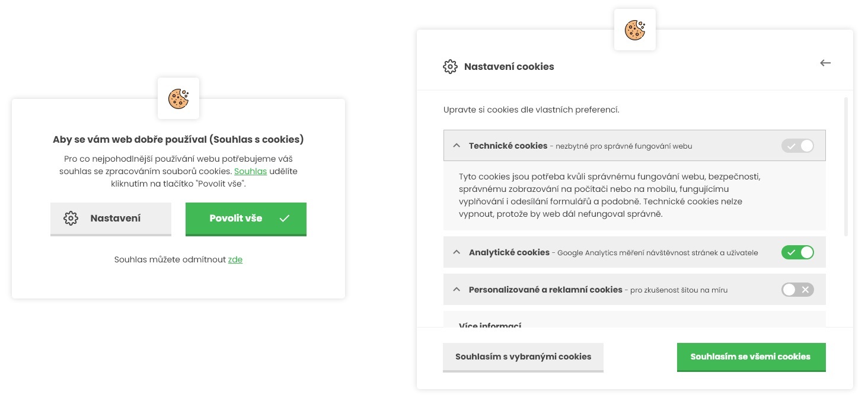868x398 pixels.
Task: Open the Více informací section
Action: (490, 325)
